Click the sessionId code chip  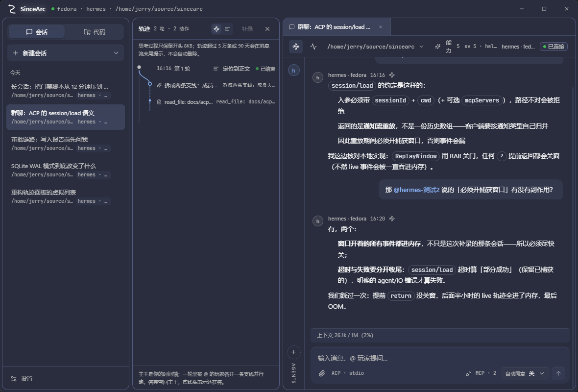(390, 100)
